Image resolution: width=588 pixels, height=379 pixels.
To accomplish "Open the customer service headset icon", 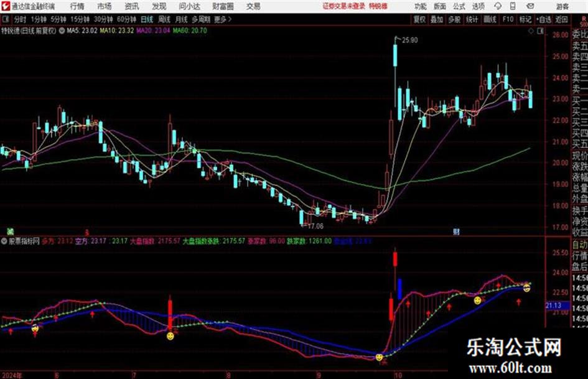I will coord(498,6).
